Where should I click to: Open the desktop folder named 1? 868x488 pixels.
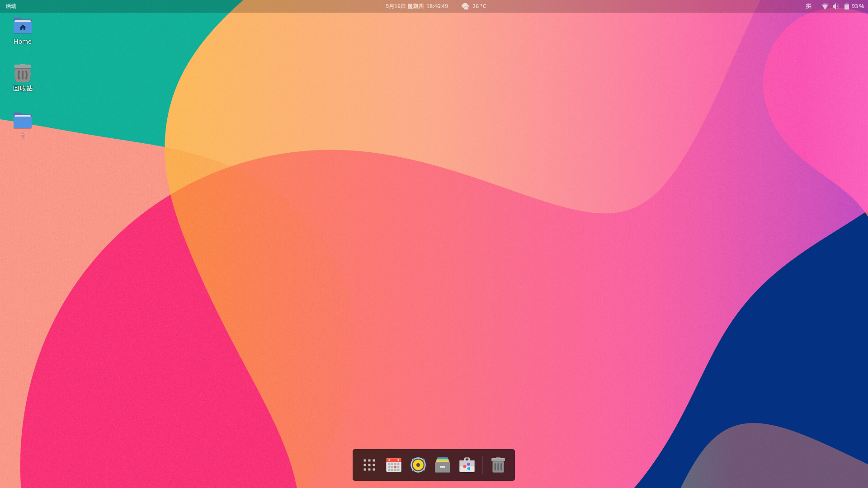tap(22, 121)
